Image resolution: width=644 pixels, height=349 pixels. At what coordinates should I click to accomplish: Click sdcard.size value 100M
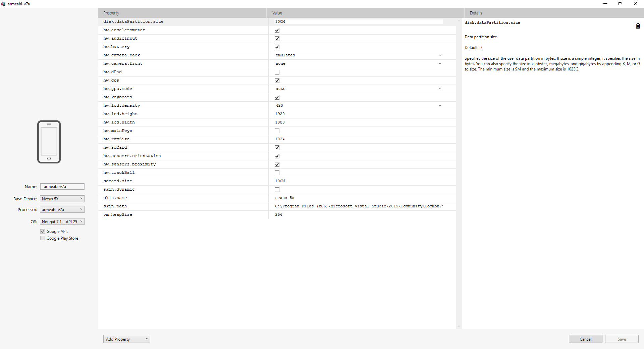coord(280,181)
